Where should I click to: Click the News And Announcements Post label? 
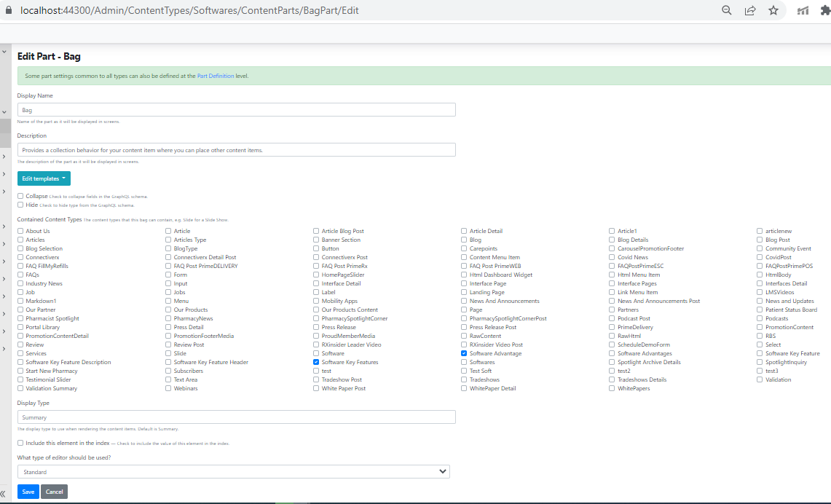(659, 301)
